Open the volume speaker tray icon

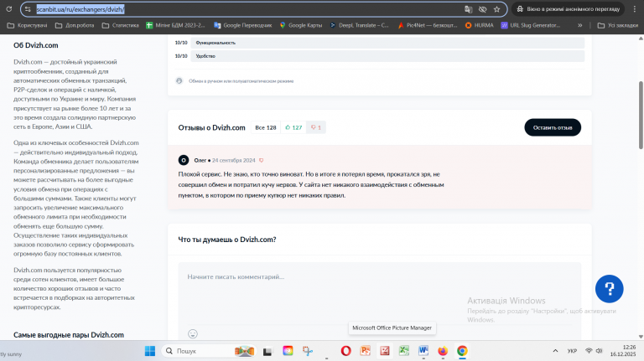(x=600, y=351)
